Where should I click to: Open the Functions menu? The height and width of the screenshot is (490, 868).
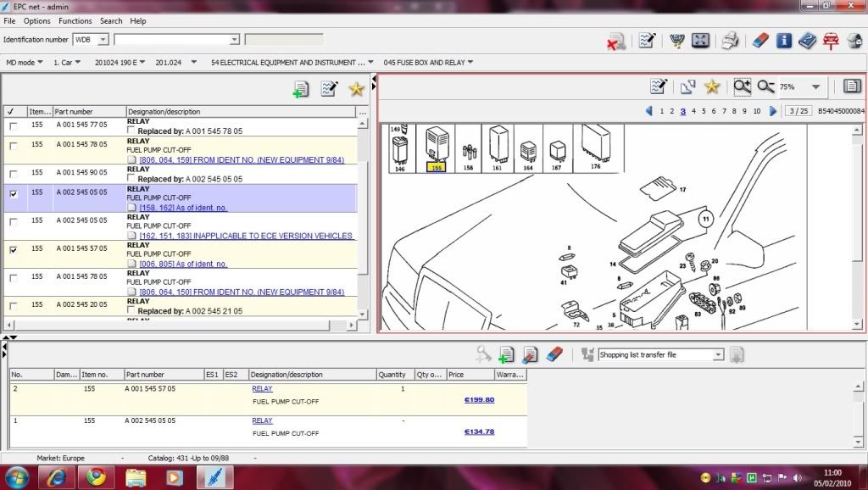pyautogui.click(x=75, y=20)
